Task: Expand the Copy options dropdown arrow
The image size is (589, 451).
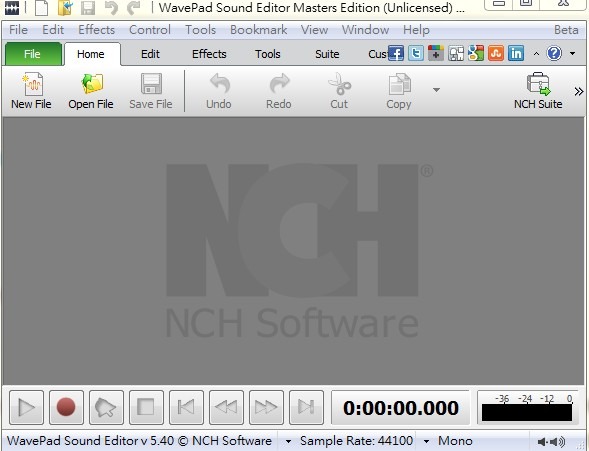Action: point(436,90)
